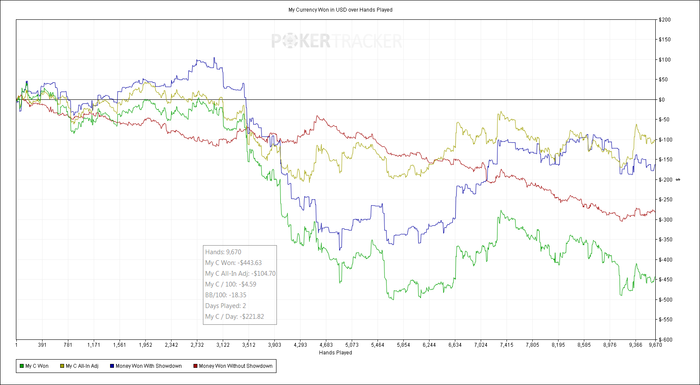Click 'My C / 100: -$4.59' stat line
Viewport: 700px width, 385px height.
coord(230,284)
